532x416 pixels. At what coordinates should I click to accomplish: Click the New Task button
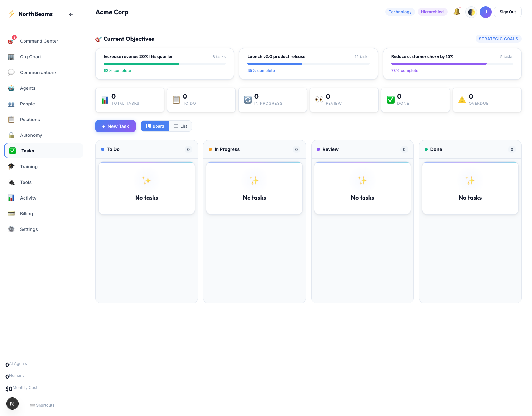115,126
